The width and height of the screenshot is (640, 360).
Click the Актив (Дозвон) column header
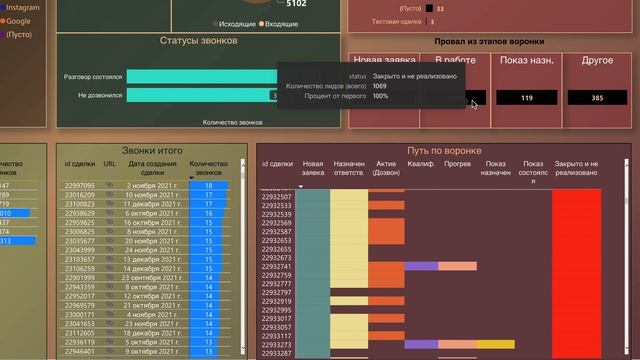pyautogui.click(x=386, y=168)
